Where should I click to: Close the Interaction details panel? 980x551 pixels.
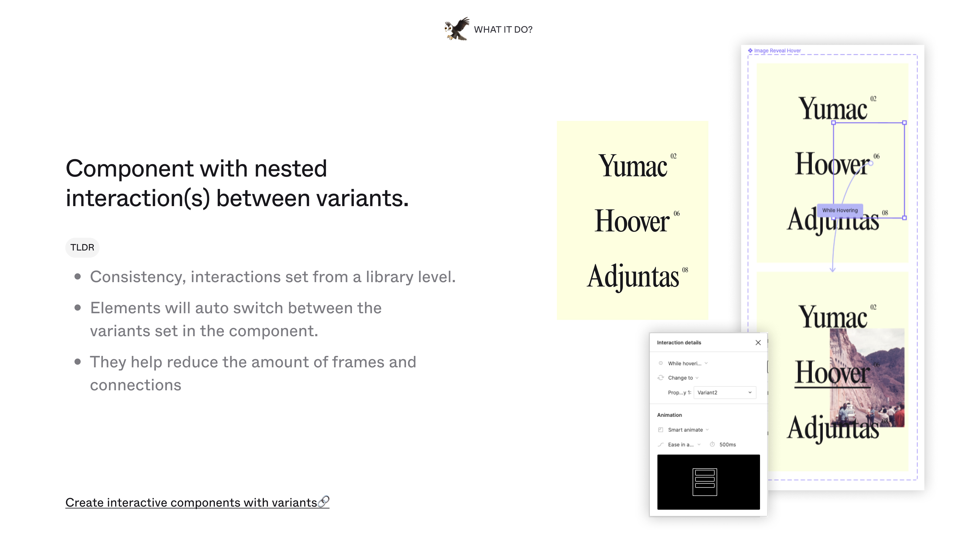758,343
